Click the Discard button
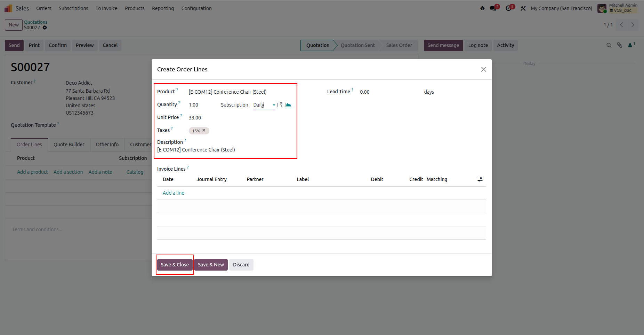 point(241,265)
